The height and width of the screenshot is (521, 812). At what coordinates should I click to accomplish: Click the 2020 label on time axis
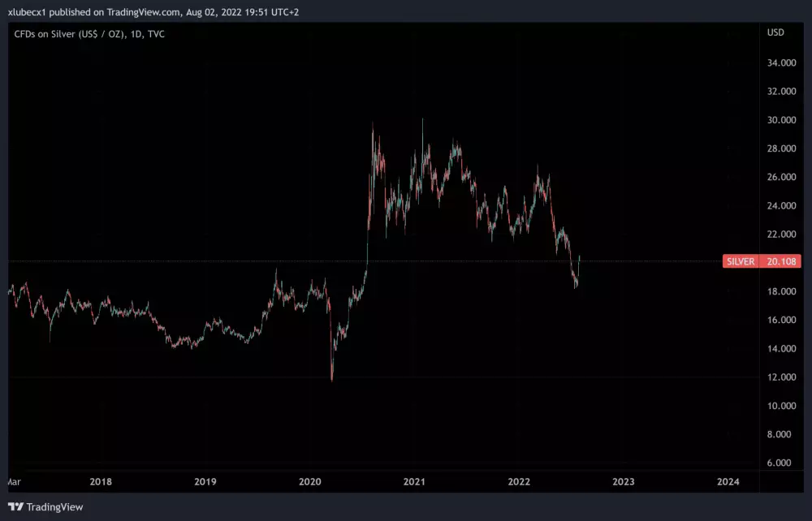pyautogui.click(x=310, y=482)
